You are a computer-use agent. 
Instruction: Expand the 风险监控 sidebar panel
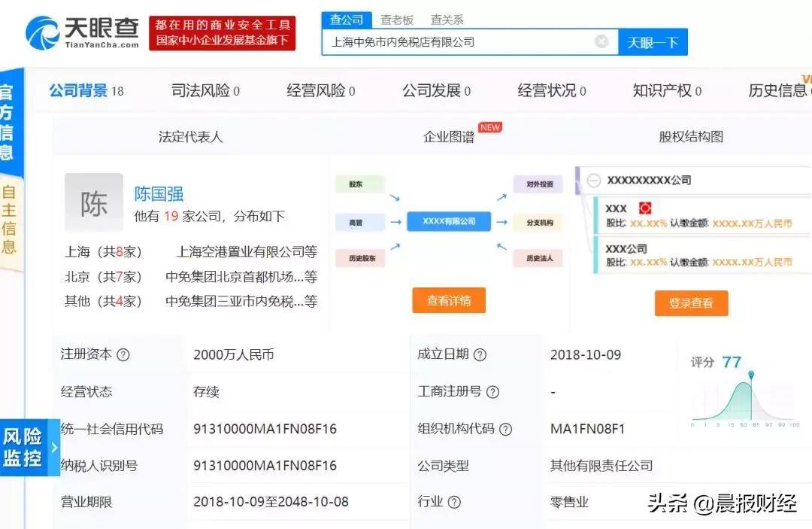(x=25, y=447)
